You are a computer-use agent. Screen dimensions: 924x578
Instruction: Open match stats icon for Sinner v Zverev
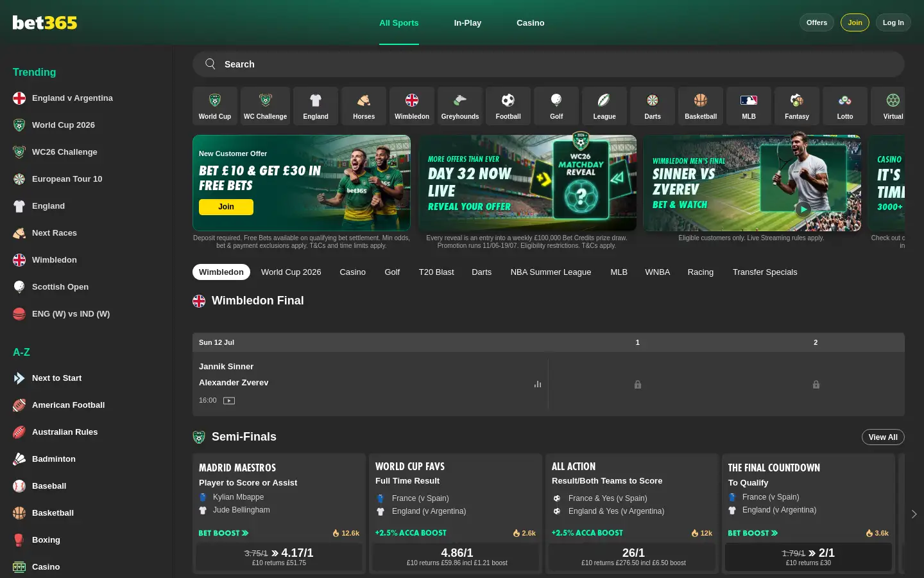[538, 384]
